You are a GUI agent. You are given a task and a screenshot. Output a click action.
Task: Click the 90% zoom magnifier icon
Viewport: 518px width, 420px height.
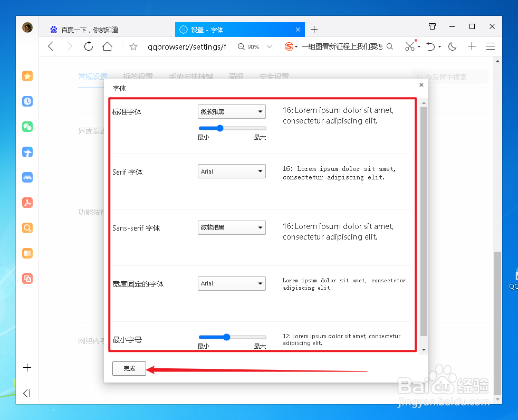click(241, 46)
